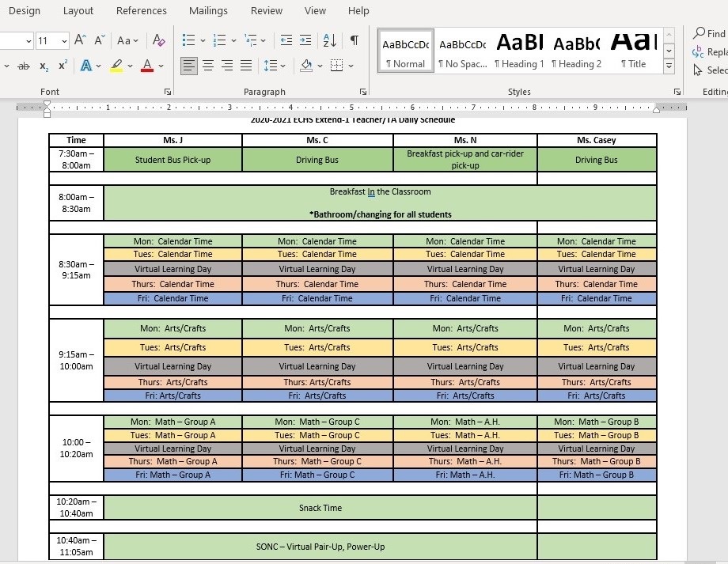Click the Increase Font Size icon
This screenshot has height=564, width=728.
pyautogui.click(x=80, y=40)
